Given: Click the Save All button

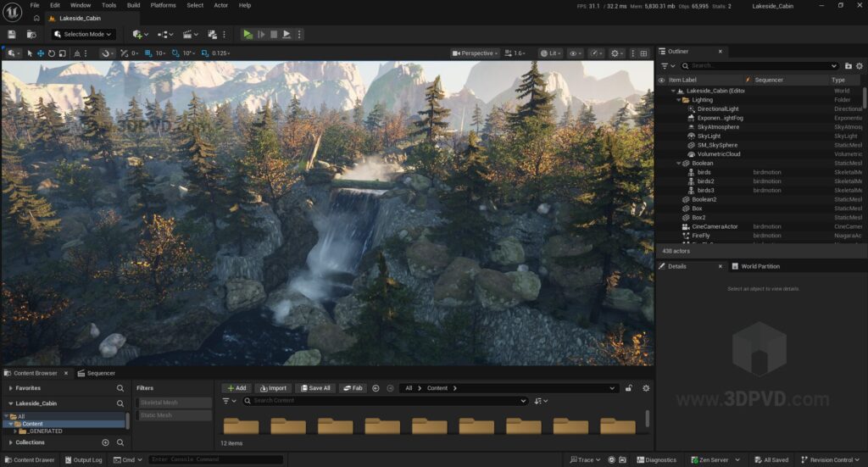Looking at the screenshot, I should click(315, 388).
